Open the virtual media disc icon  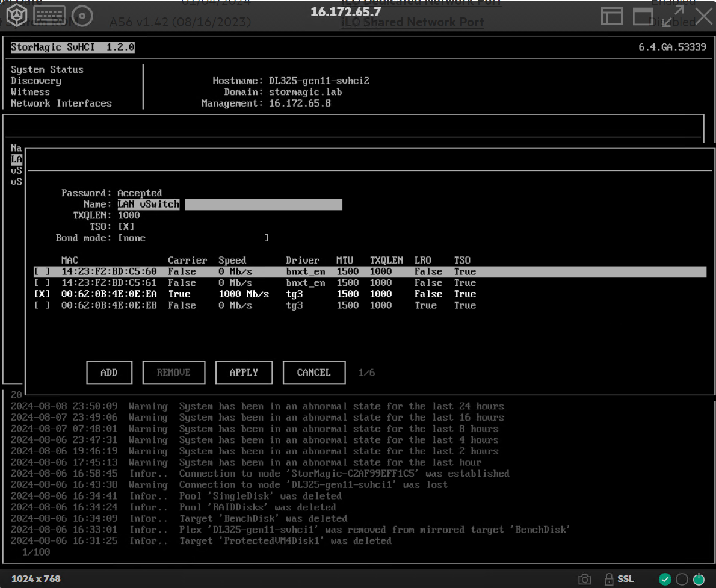coord(82,16)
